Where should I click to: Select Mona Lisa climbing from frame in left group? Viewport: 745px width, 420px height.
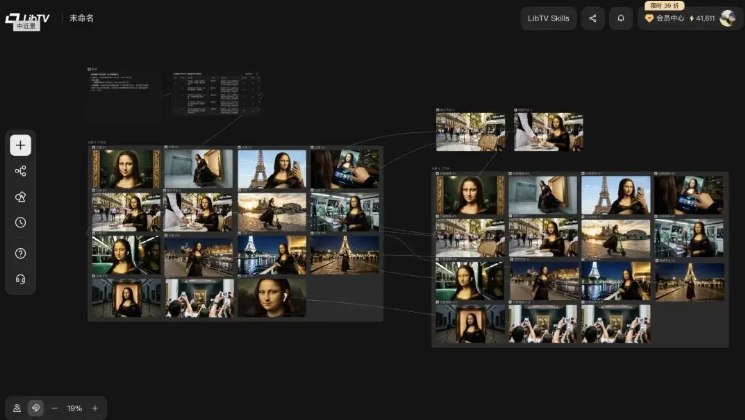pyautogui.click(x=199, y=169)
